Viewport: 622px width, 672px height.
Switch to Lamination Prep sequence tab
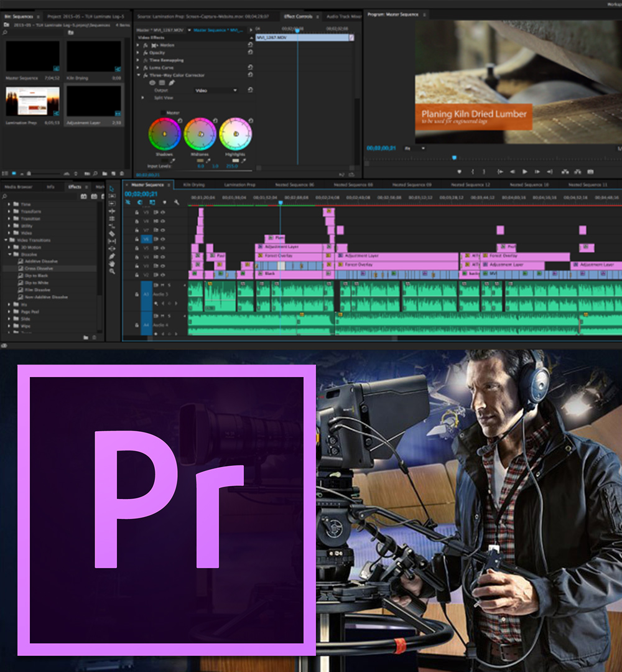(x=240, y=185)
